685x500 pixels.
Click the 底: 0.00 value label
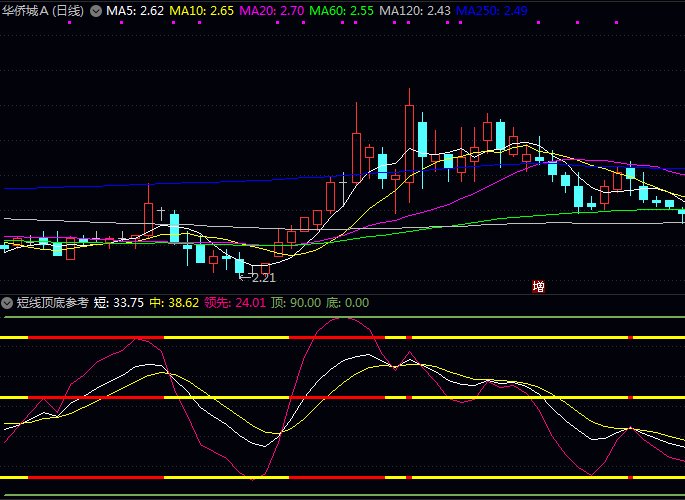(x=349, y=303)
